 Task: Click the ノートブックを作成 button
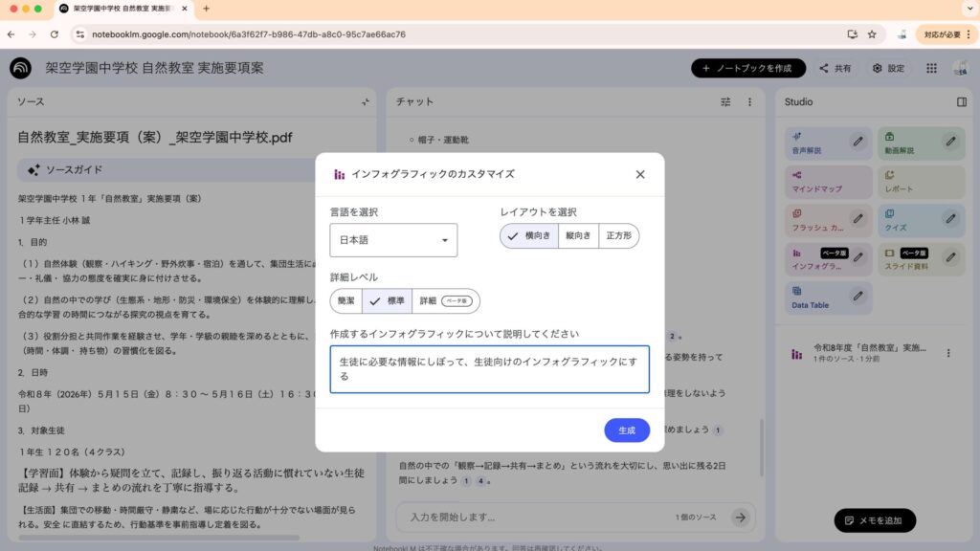pyautogui.click(x=747, y=69)
